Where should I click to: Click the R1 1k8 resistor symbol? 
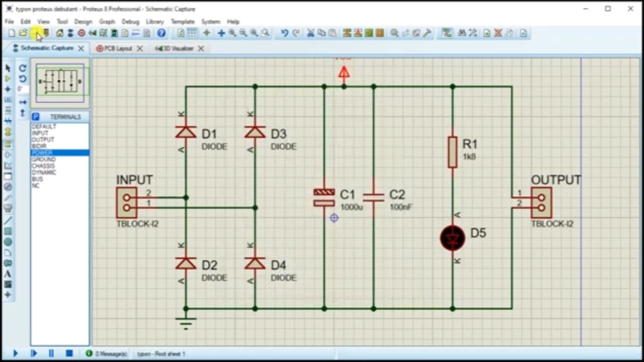452,152
